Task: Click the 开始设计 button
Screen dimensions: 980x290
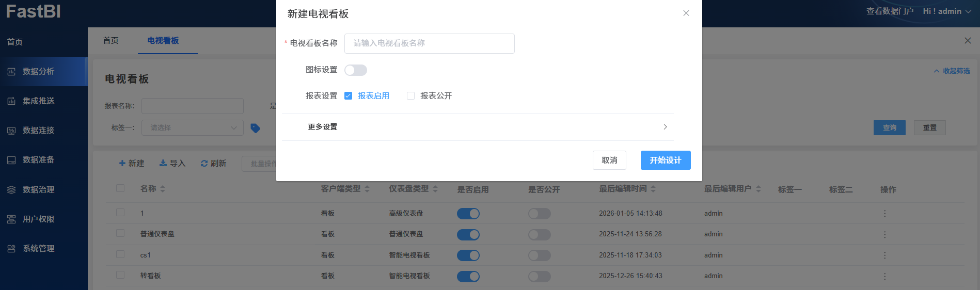Action: click(x=665, y=160)
